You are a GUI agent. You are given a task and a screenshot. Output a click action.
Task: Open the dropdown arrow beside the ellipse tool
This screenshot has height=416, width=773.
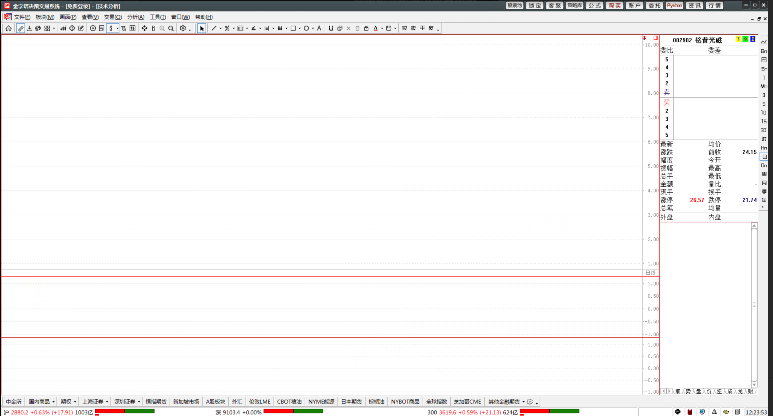[313, 29]
